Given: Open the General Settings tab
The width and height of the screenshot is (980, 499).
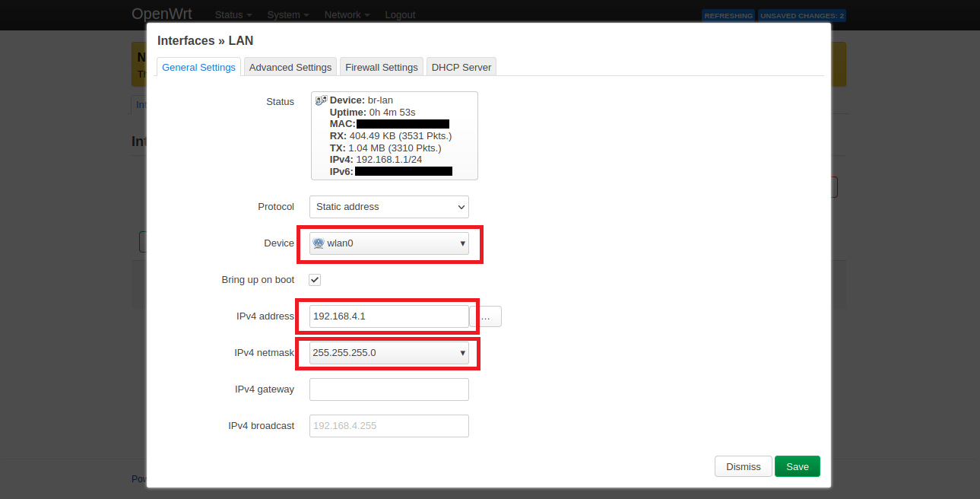Looking at the screenshot, I should [198, 67].
